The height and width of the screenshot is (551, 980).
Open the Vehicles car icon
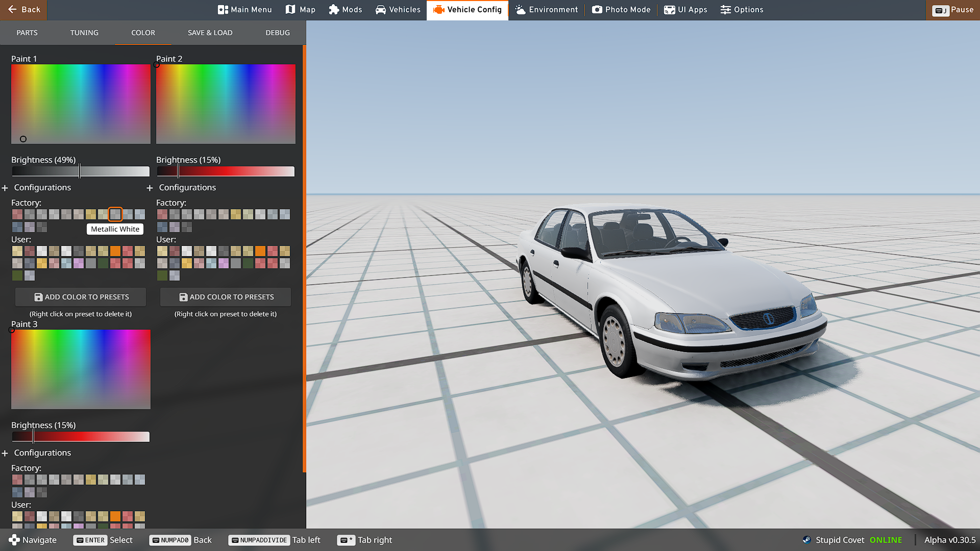coord(381,10)
